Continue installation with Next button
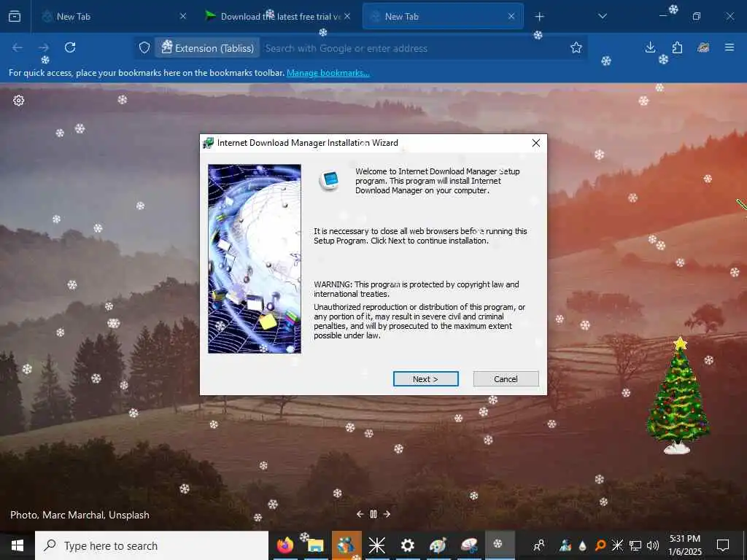 (425, 379)
